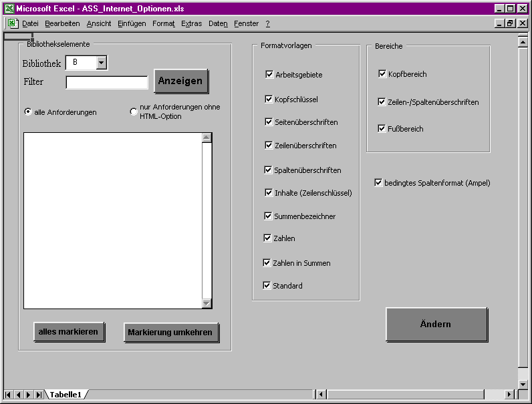Select nur Anforderungen ohne HTML-Option radio button
The image size is (532, 404).
coord(134,112)
